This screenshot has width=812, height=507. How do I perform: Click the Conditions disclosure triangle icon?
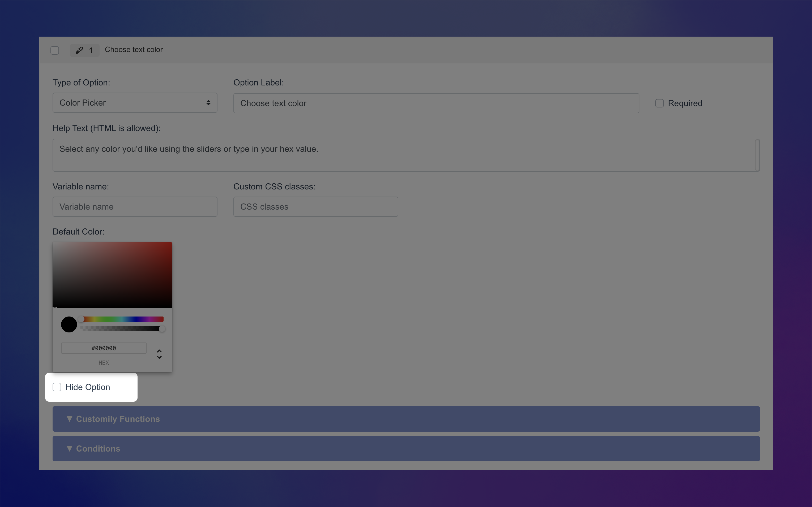70,448
